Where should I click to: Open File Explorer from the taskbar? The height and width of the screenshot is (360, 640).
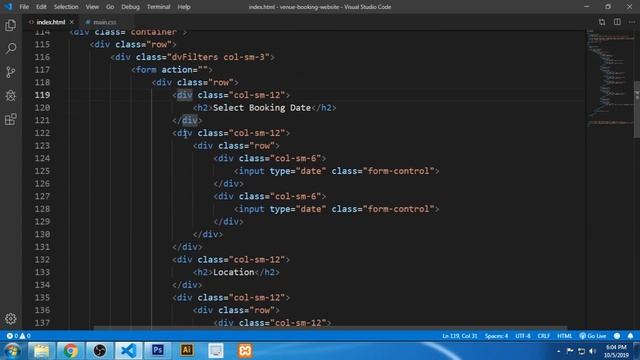pos(41,351)
